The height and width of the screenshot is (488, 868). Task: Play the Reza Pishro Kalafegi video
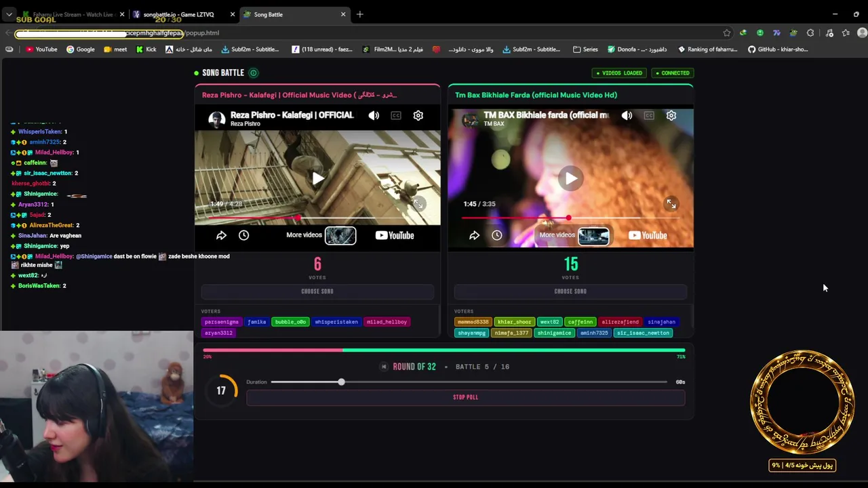317,178
